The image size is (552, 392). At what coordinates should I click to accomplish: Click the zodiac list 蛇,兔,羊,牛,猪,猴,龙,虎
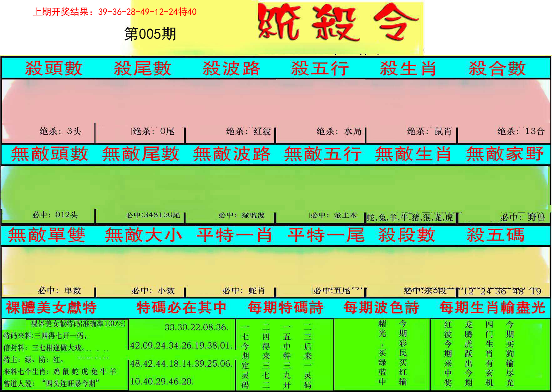pos(410,217)
